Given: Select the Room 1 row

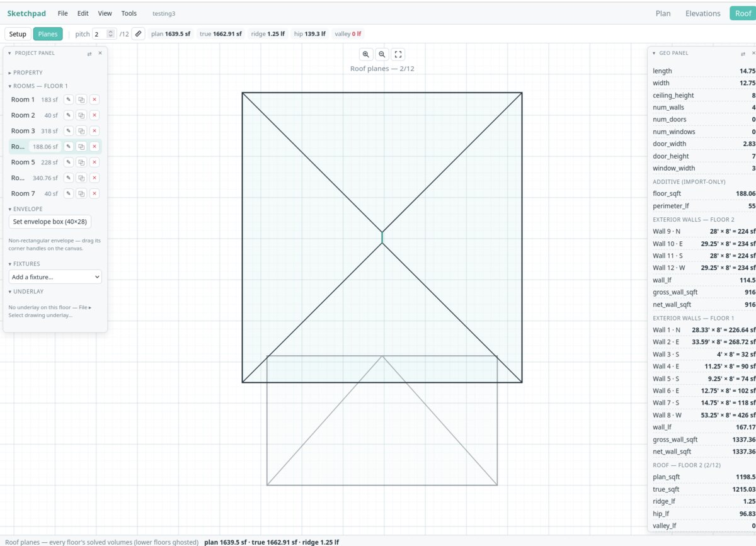Looking at the screenshot, I should pyautogui.click(x=55, y=100).
